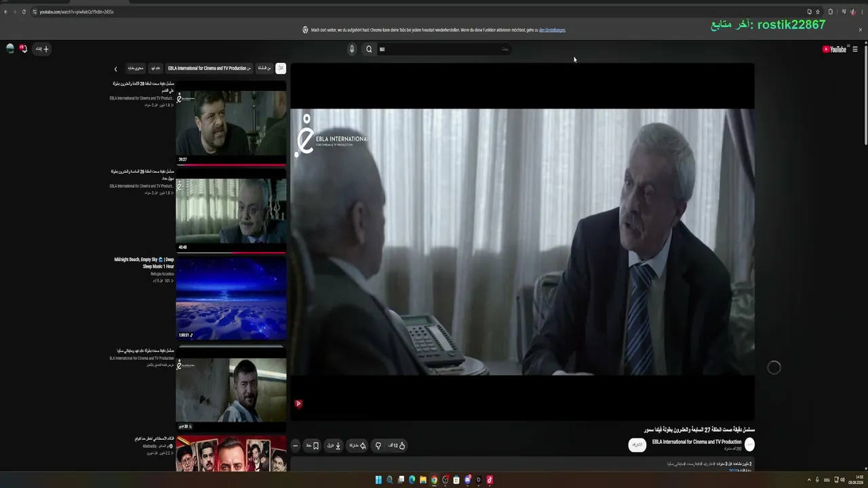Click the address bar URL
Screen dimensions: 868x488
click(x=76, y=12)
